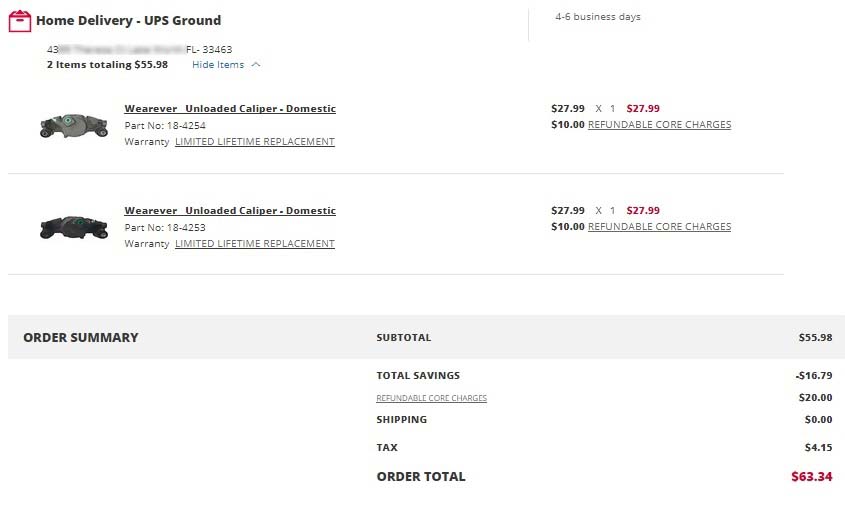Click the Total Savings amount
The width and height of the screenshot is (845, 511).
point(814,375)
